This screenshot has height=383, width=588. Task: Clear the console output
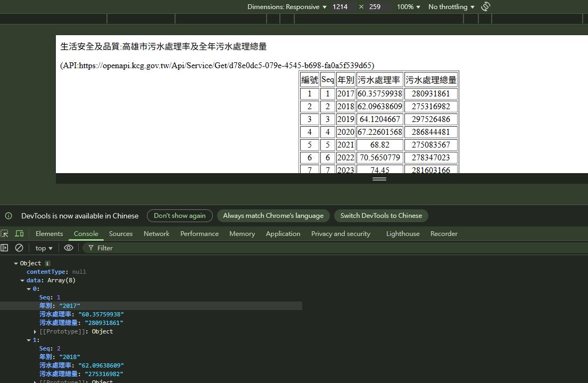(x=19, y=248)
